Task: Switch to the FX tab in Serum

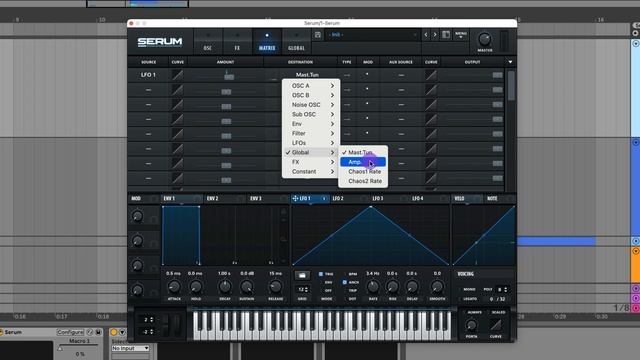Action: (x=237, y=42)
